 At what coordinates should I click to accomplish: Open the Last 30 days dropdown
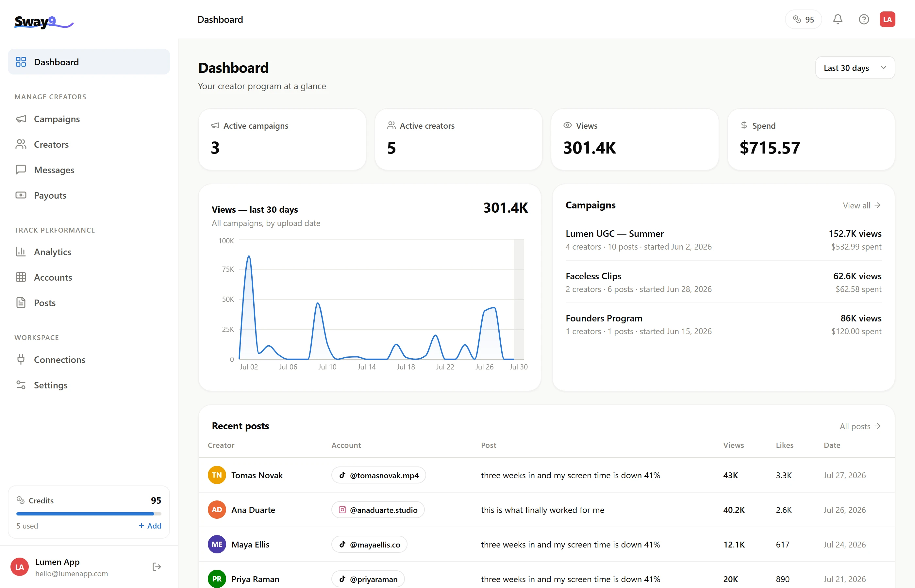click(x=855, y=68)
